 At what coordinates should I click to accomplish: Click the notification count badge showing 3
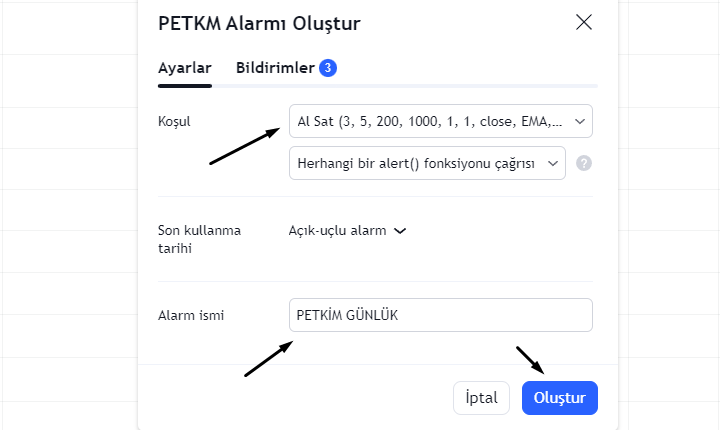click(328, 68)
